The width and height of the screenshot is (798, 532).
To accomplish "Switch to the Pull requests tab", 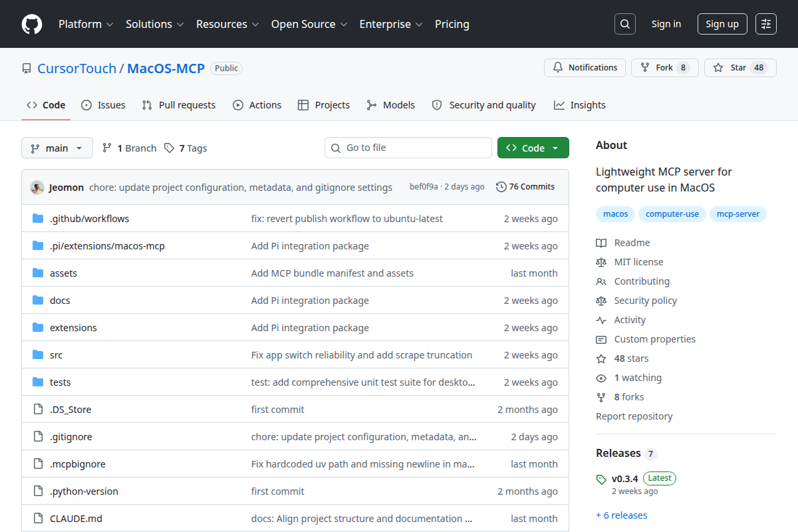I will [179, 105].
